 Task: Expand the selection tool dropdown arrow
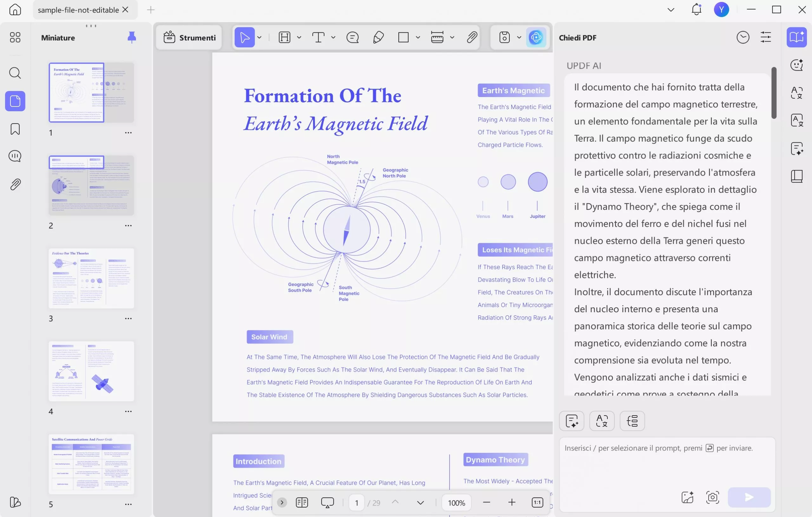click(x=259, y=37)
